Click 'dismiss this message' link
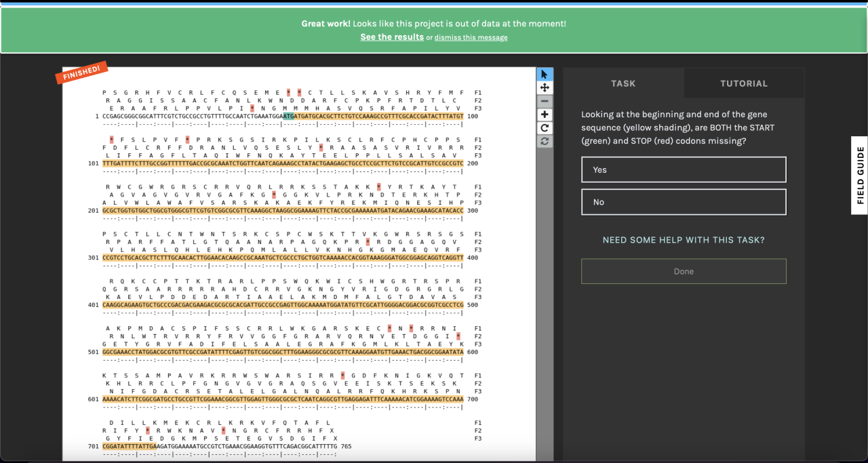Image resolution: width=868 pixels, height=463 pixels. coord(471,37)
